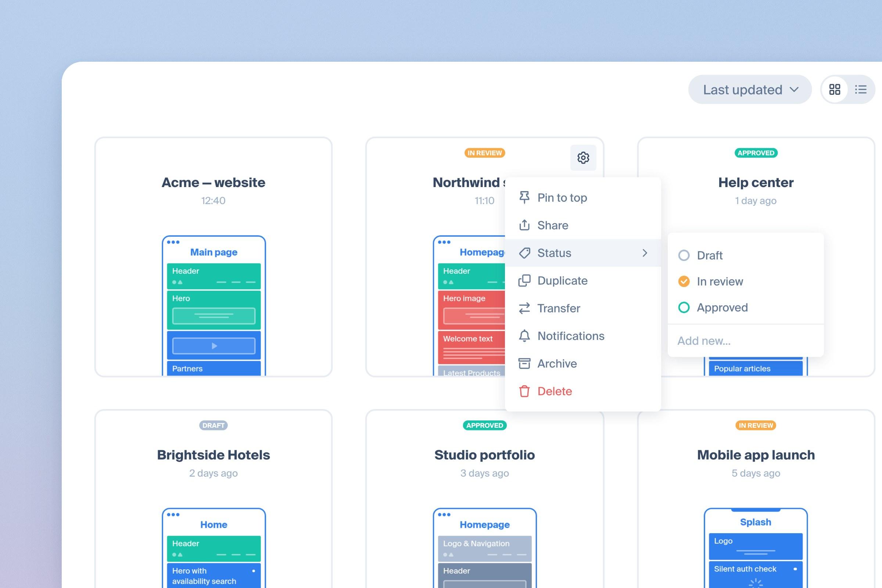Click IN REVIEW badge on Mobile app launch

coord(756,425)
